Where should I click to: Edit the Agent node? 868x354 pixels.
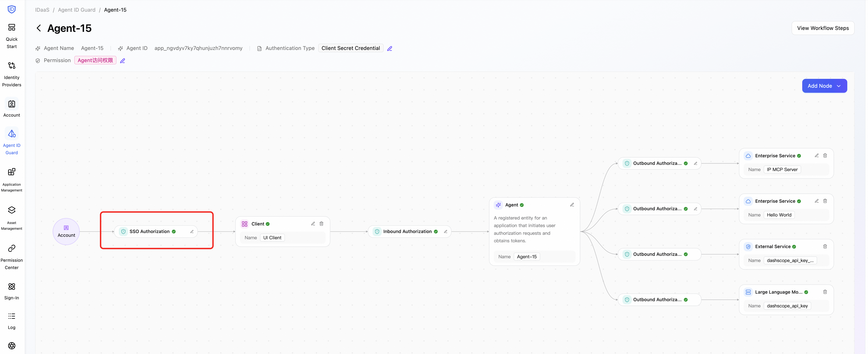pyautogui.click(x=572, y=205)
